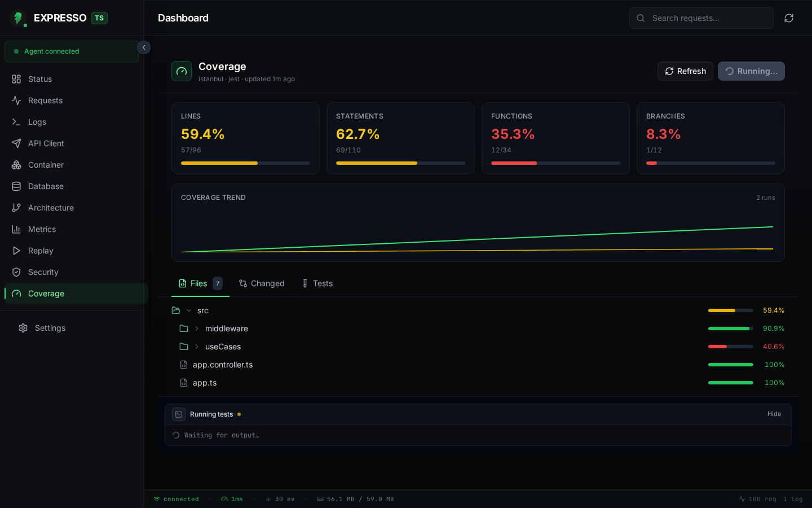Click the Waiting for output spinner icon
The height and width of the screenshot is (508, 812).
176,435
